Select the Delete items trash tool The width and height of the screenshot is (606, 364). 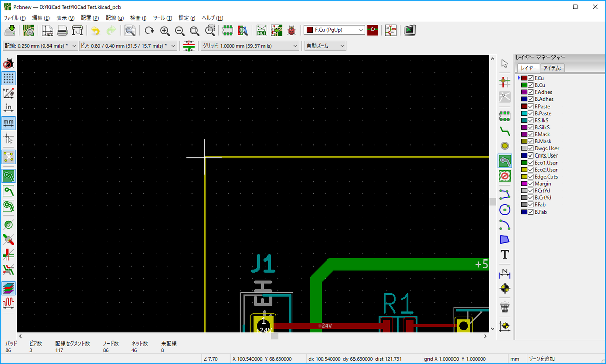tap(504, 307)
